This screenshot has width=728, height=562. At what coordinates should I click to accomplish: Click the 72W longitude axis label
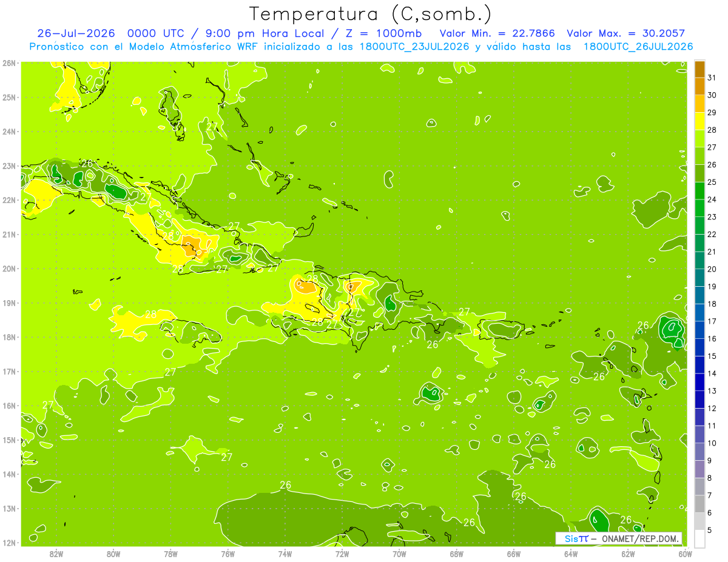pos(342,554)
